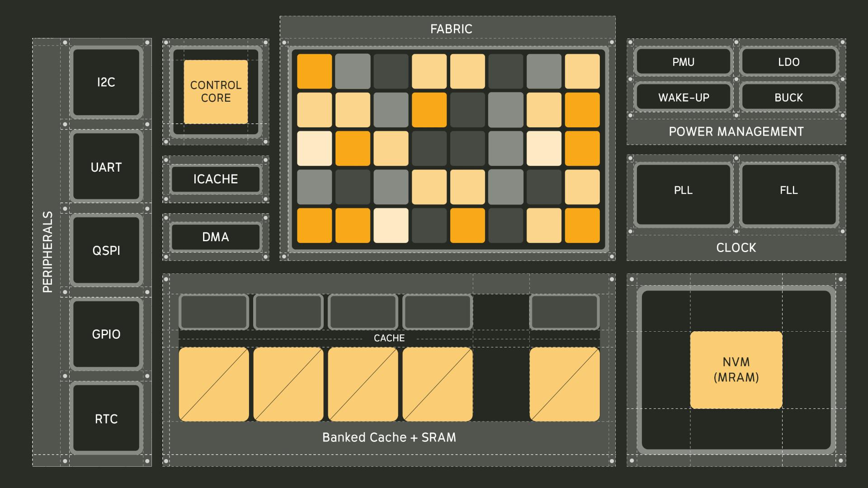
Task: Enable the RTC peripheral block
Action: pyautogui.click(x=106, y=419)
